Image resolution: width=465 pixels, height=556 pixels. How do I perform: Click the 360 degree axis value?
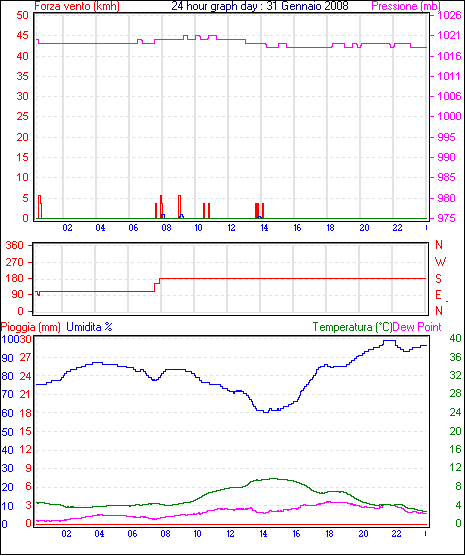tap(15, 245)
